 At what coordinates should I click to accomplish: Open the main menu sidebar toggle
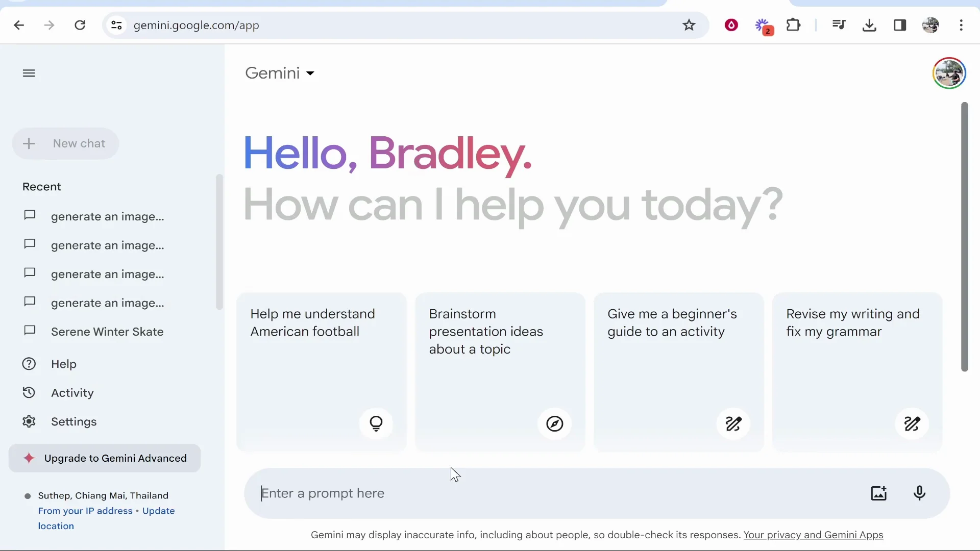[x=29, y=73]
